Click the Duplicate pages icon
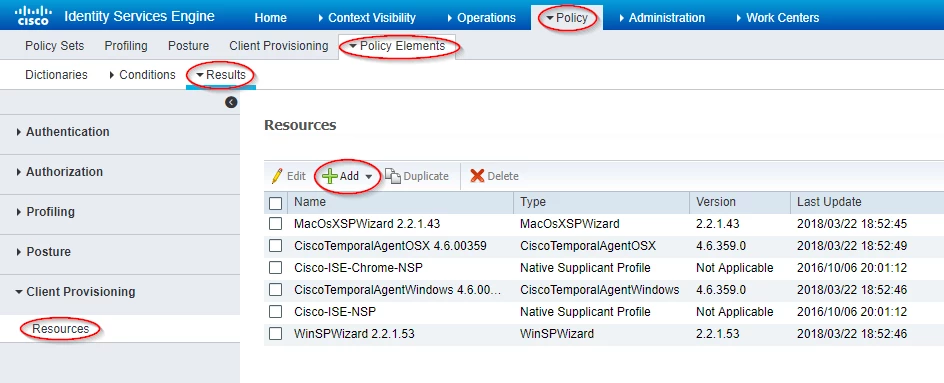This screenshot has height=383, width=944. point(393,176)
